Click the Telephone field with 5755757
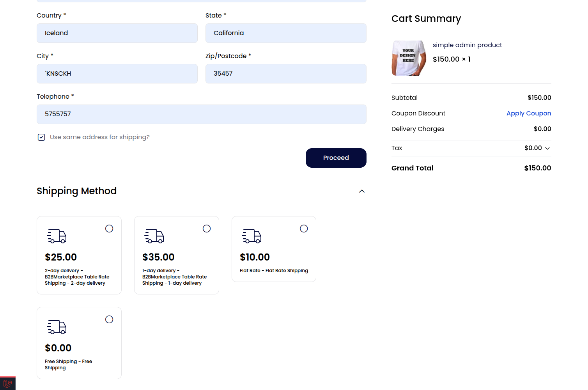588x390 pixels. pyautogui.click(x=202, y=114)
